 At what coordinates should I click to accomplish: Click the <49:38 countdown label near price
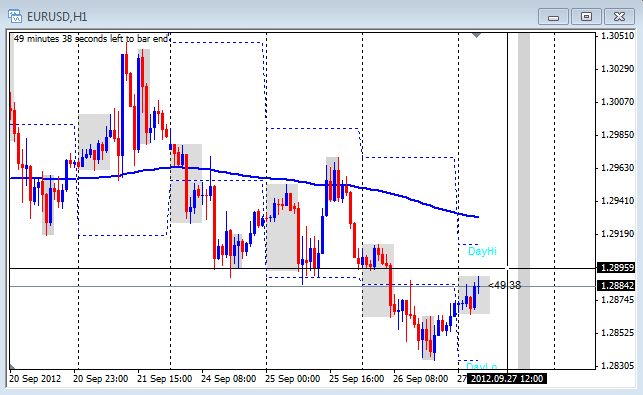tap(505, 285)
